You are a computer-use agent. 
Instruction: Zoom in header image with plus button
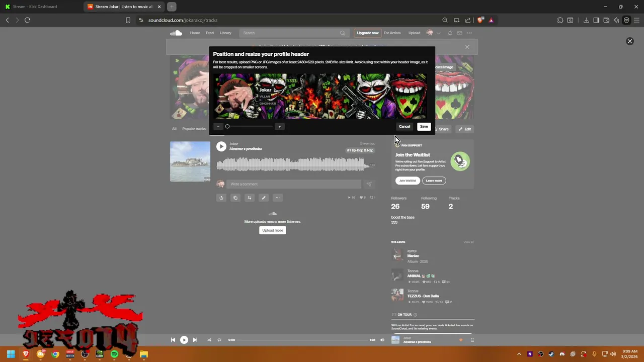click(x=279, y=127)
